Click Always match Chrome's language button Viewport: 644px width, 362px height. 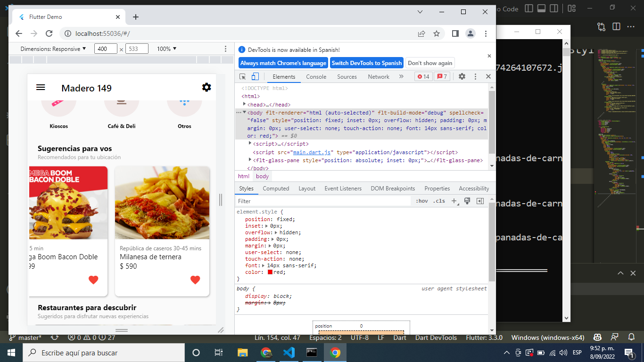pos(283,63)
